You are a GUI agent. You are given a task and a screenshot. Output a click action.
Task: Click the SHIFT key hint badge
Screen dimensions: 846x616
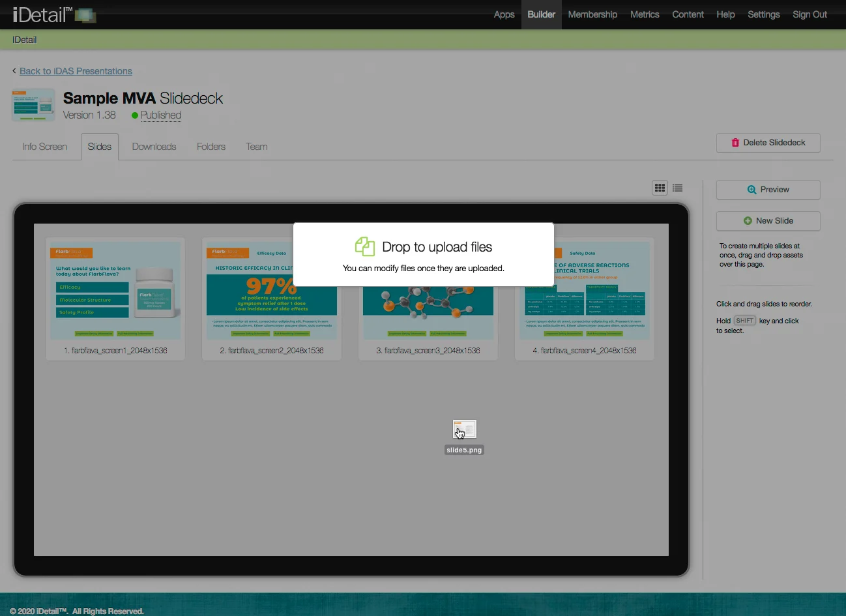pyautogui.click(x=745, y=321)
